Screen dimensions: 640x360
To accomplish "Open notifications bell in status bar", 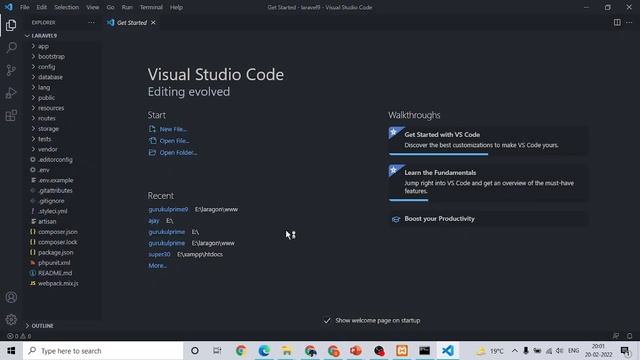I will 629,336.
